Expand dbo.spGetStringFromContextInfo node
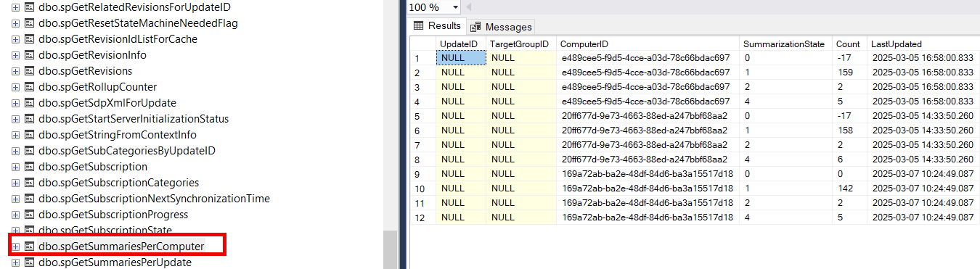This screenshot has height=269, width=980. pos(16,135)
